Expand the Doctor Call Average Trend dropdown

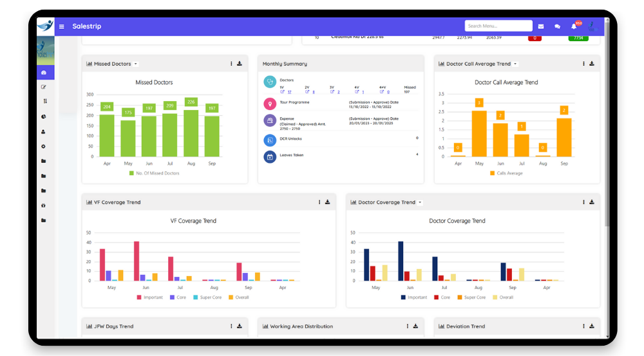point(515,64)
